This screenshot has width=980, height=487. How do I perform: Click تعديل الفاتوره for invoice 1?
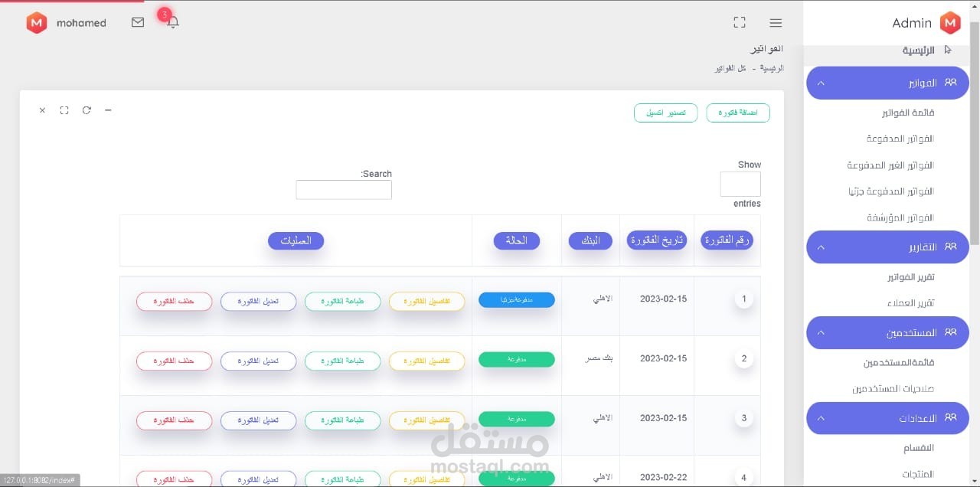(x=258, y=301)
